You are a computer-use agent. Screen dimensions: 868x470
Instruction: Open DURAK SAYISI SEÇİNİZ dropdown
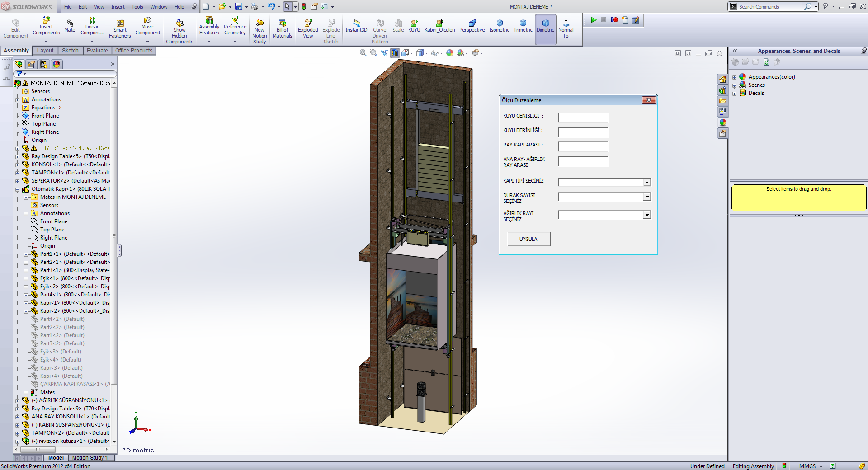tap(647, 197)
